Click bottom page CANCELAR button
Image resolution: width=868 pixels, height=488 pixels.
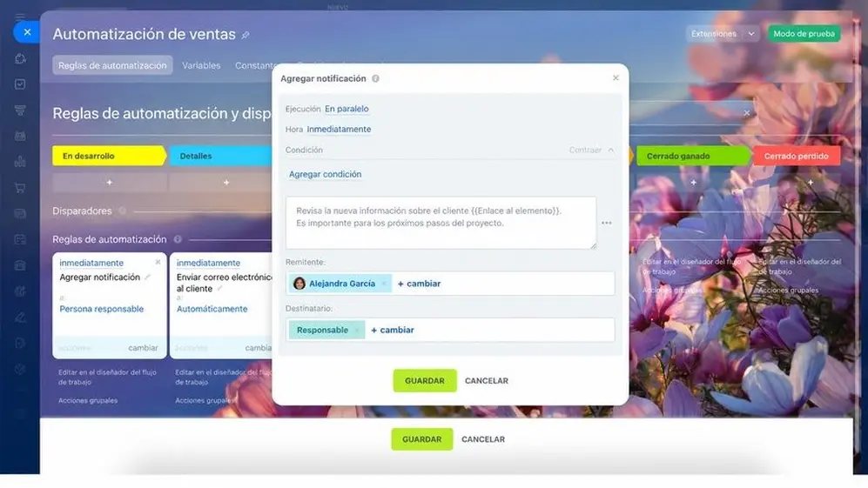coord(483,439)
